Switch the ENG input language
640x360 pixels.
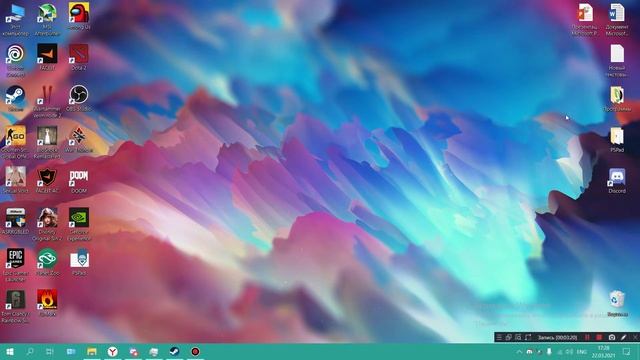click(x=582, y=351)
